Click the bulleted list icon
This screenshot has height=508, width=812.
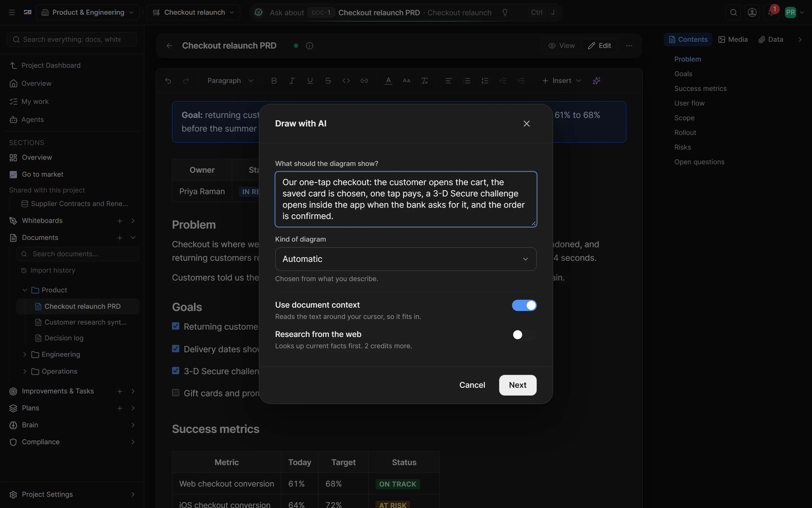point(467,81)
